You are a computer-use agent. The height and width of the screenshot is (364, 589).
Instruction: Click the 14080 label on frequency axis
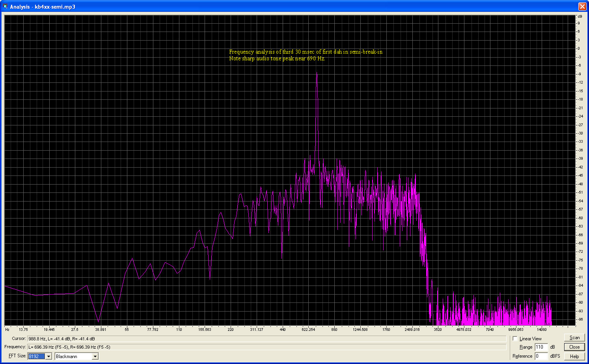point(542,329)
